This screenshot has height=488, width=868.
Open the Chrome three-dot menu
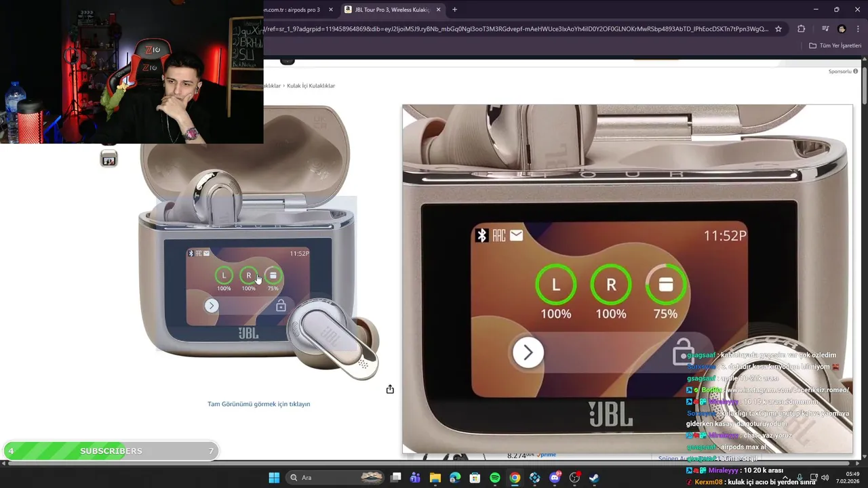857,29
